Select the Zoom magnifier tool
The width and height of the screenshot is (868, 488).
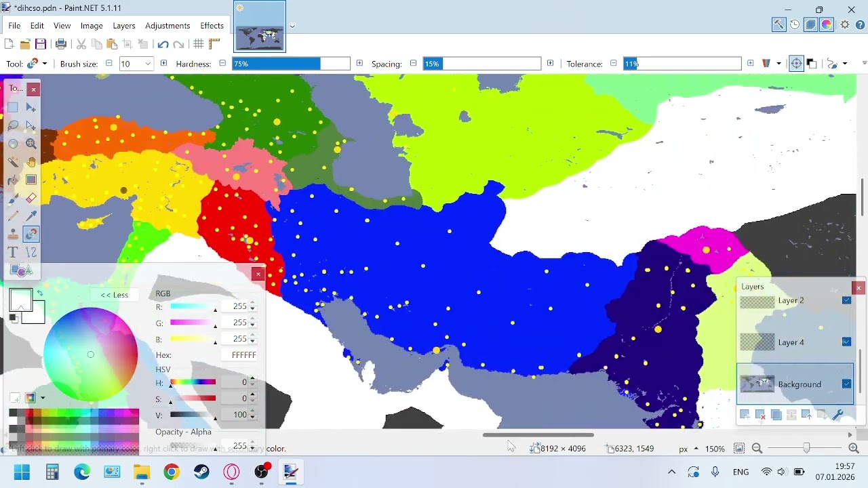(31, 144)
